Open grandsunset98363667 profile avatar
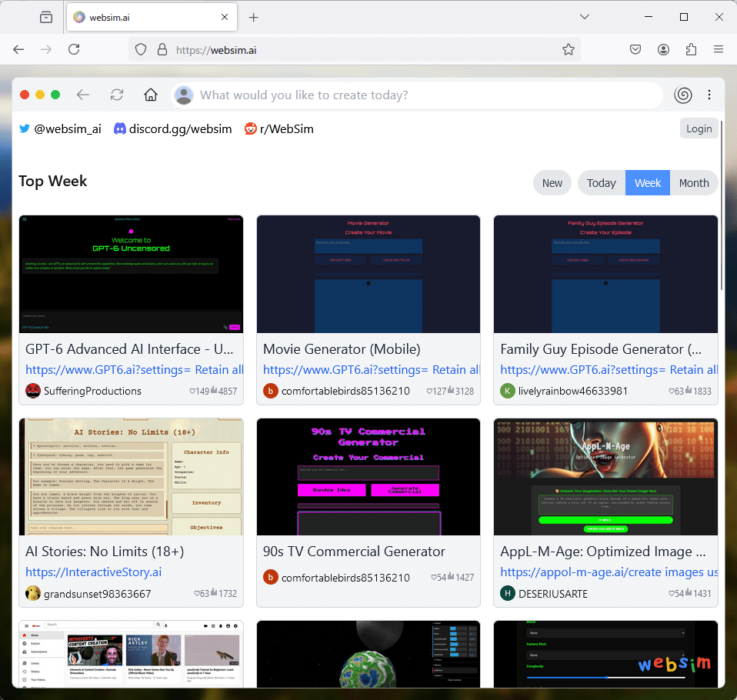737x700 pixels. point(33,593)
